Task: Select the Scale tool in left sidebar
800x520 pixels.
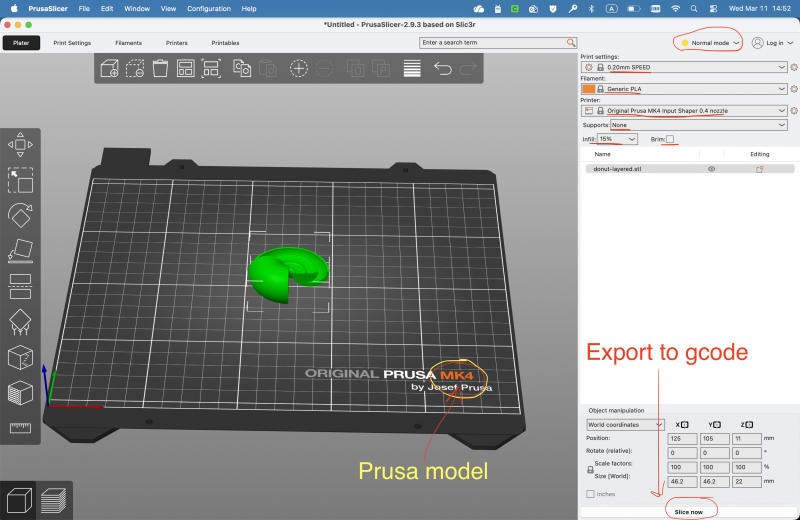Action: (x=20, y=180)
